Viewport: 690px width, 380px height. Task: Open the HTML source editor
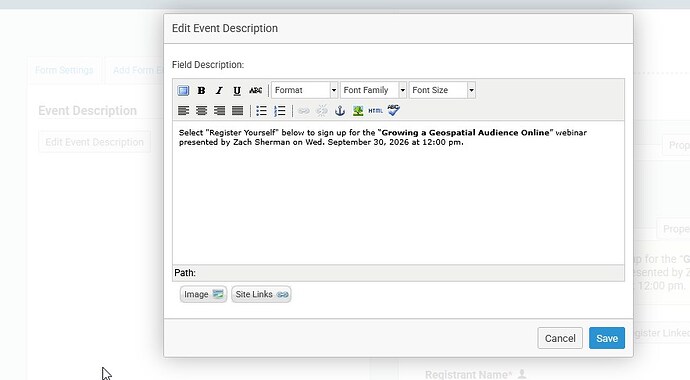(x=375, y=111)
